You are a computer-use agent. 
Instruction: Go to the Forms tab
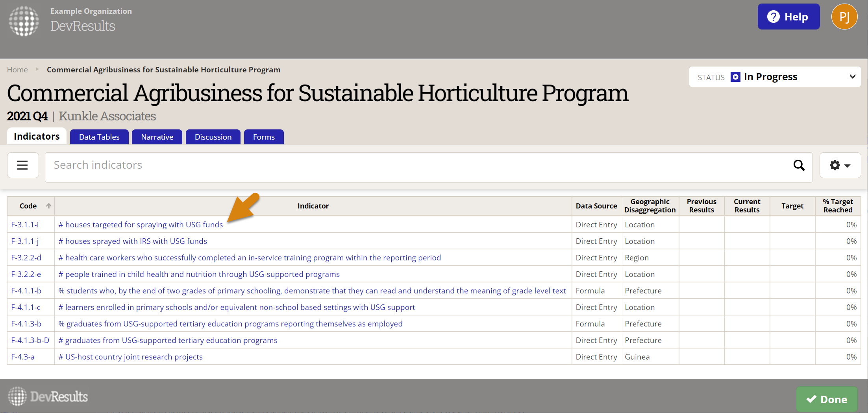pyautogui.click(x=264, y=137)
